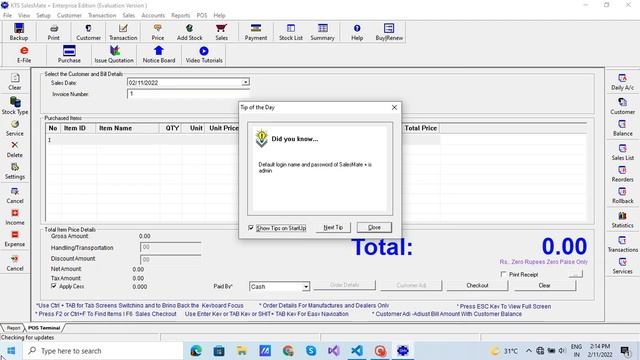Open the Settings sidebar icon
Image resolution: width=640 pixels, height=360 pixels.
15,171
